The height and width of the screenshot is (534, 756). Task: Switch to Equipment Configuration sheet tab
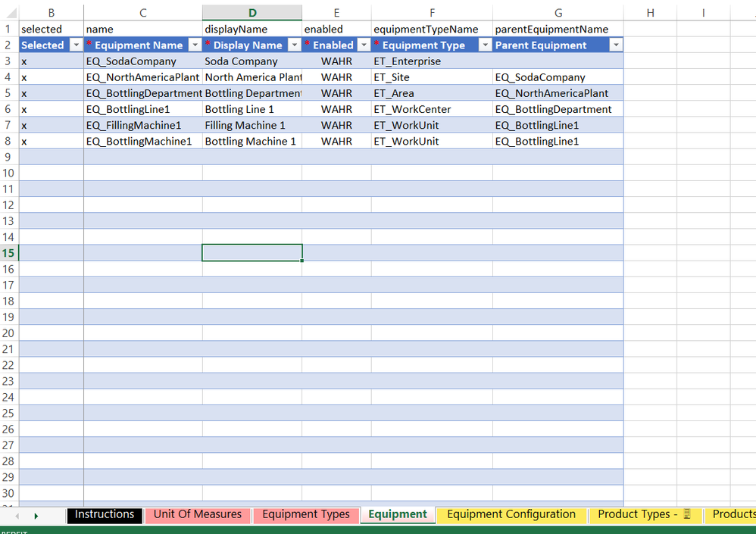(x=511, y=514)
